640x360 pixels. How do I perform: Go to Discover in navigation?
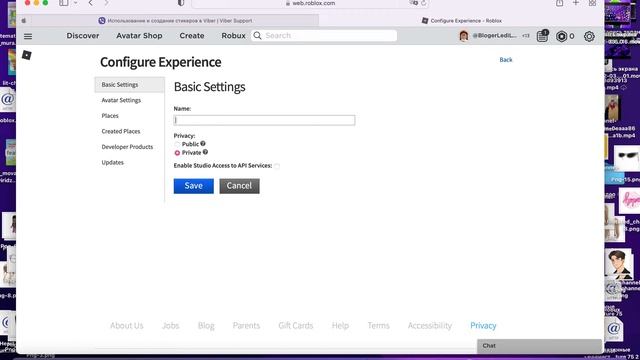83,36
